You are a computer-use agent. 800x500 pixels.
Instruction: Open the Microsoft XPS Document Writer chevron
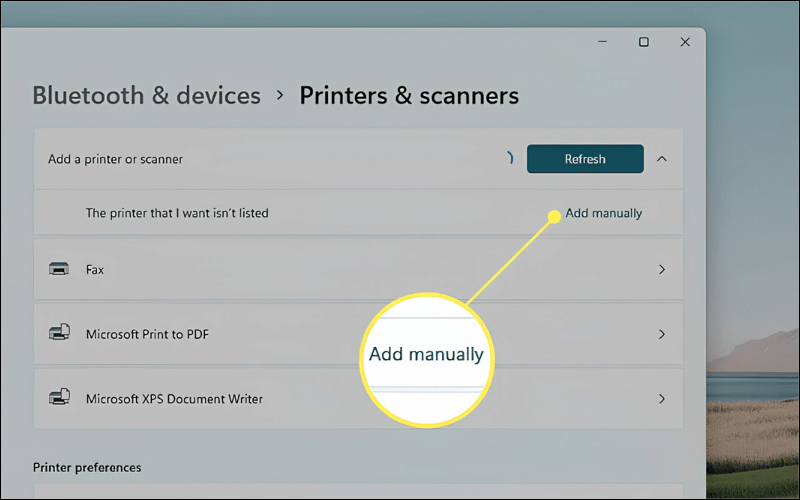[662, 398]
